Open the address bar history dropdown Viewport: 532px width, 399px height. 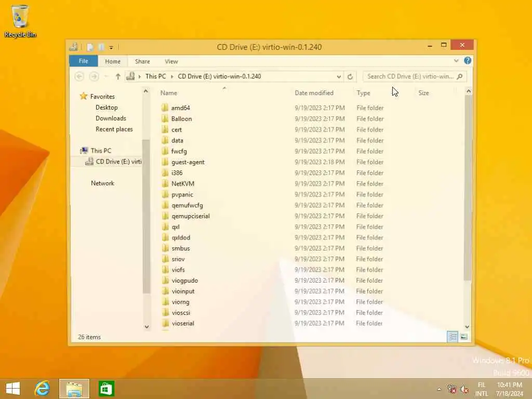coord(339,77)
